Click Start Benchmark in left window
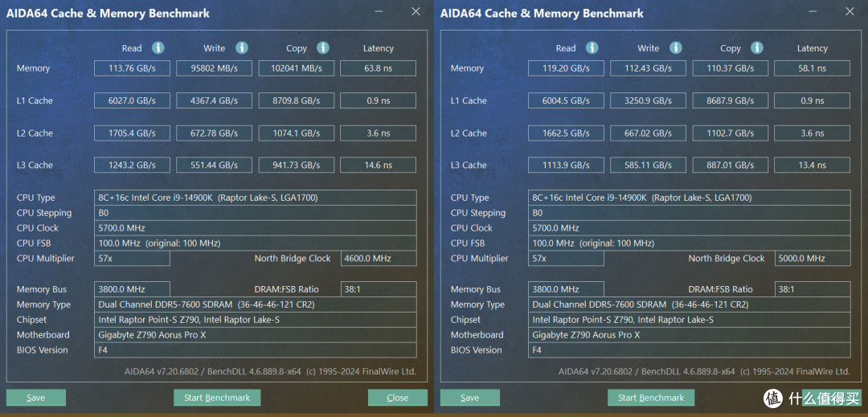The image size is (868, 417). (217, 398)
